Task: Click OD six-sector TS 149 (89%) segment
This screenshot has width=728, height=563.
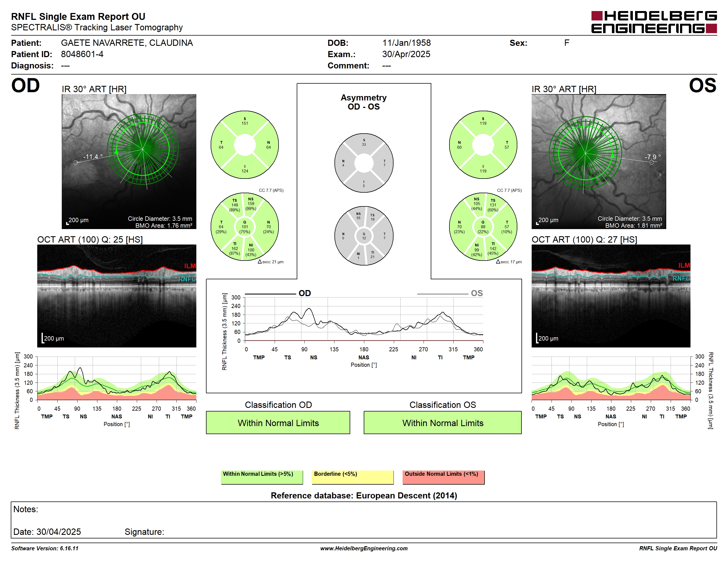Action: tap(235, 205)
